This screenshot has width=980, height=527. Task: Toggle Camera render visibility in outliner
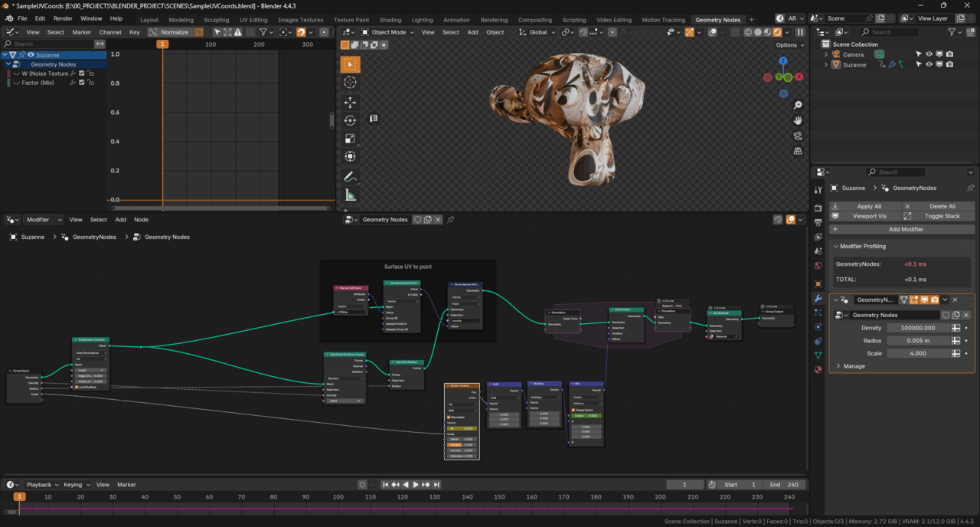click(x=949, y=54)
